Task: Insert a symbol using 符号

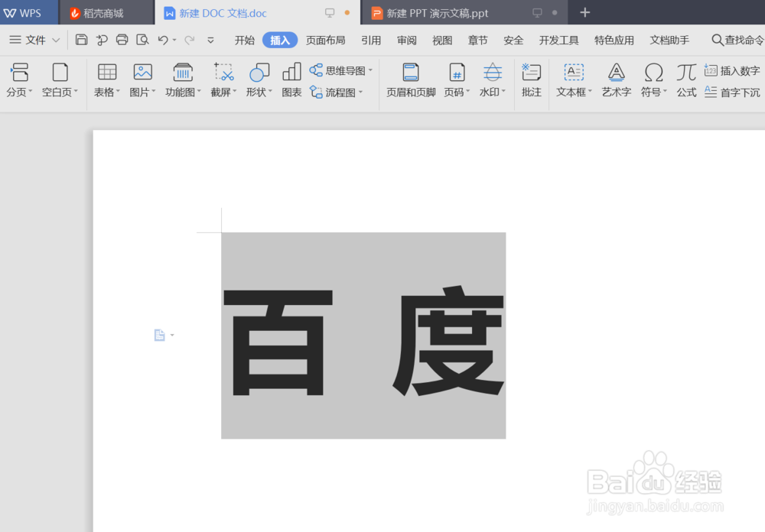Action: coord(654,79)
